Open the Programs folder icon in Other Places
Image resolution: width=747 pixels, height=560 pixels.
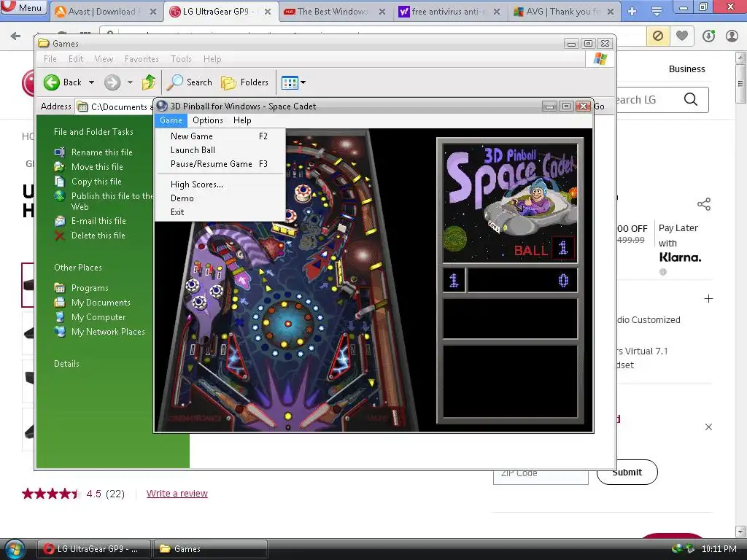pos(60,287)
